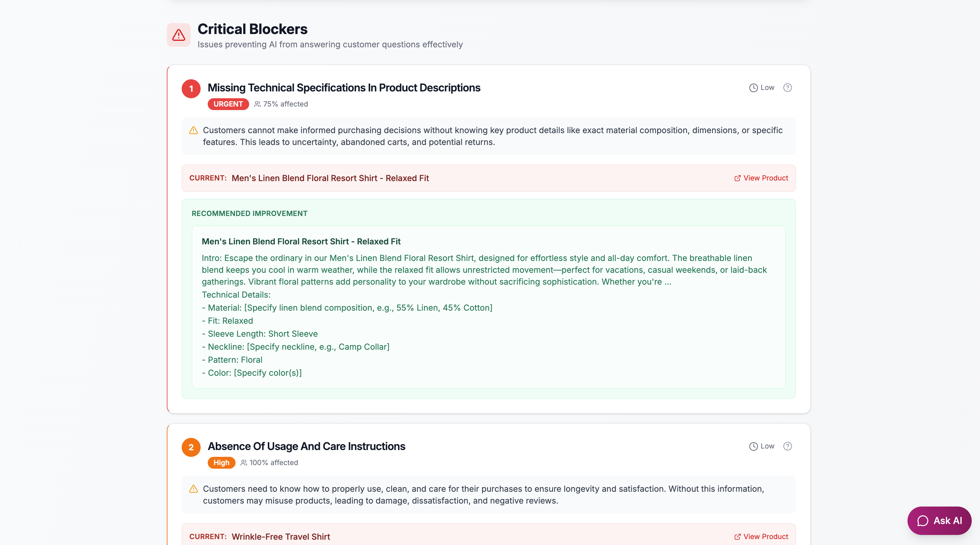Click the external-link icon beside second View Product
This screenshot has height=545, width=980.
(737, 537)
